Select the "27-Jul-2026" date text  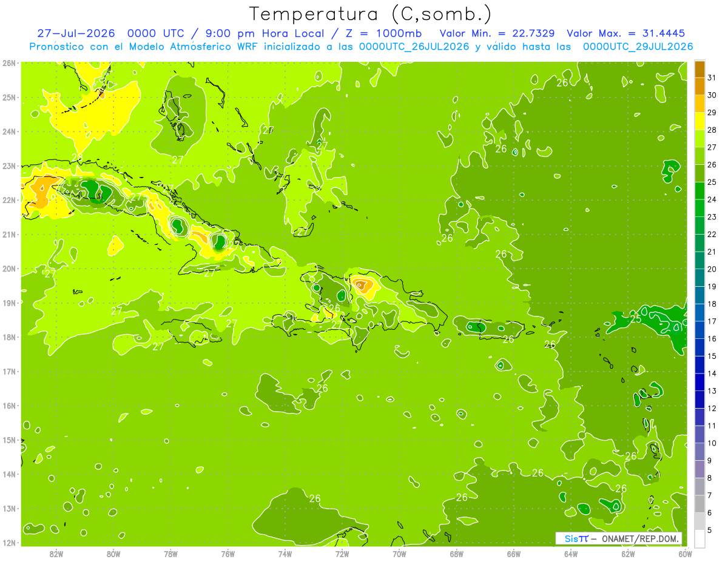pyautogui.click(x=76, y=33)
